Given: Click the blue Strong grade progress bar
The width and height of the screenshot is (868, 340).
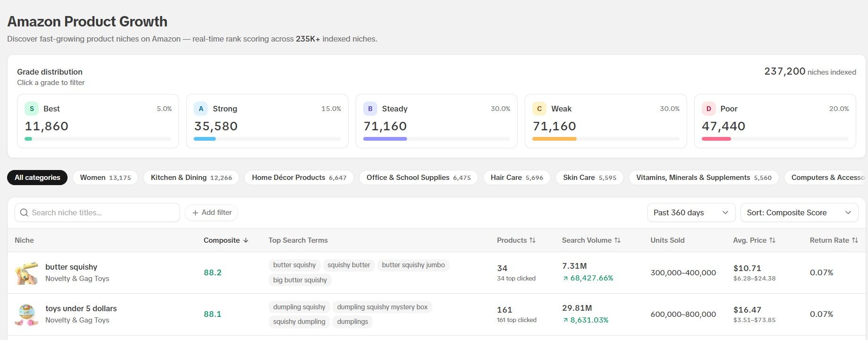Looking at the screenshot, I should click(205, 139).
